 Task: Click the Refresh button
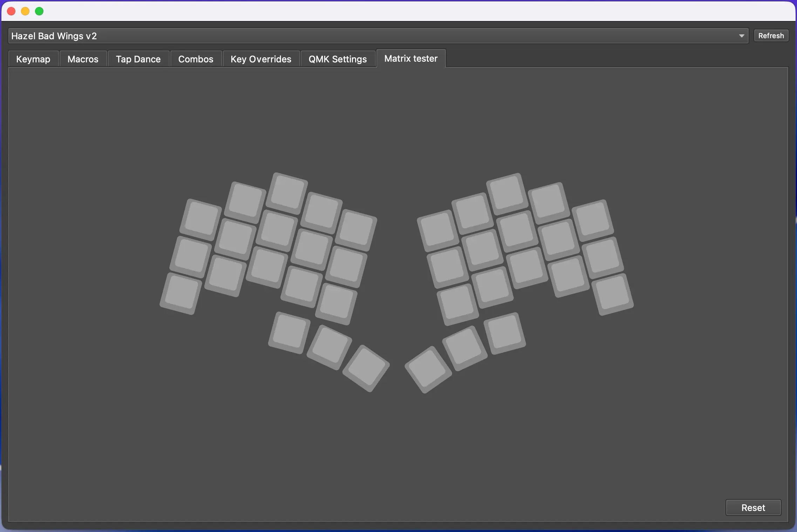[771, 36]
